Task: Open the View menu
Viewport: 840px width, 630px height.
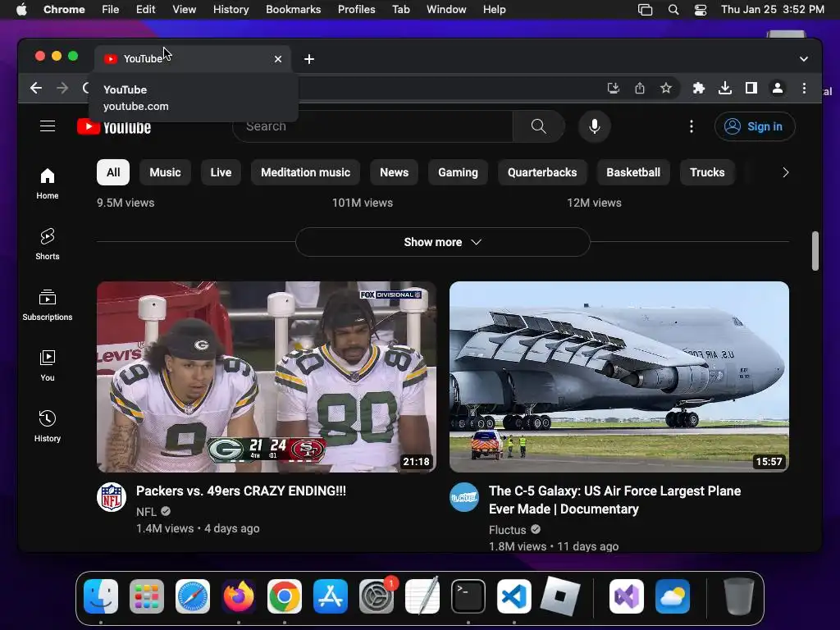Action: pyautogui.click(x=184, y=10)
